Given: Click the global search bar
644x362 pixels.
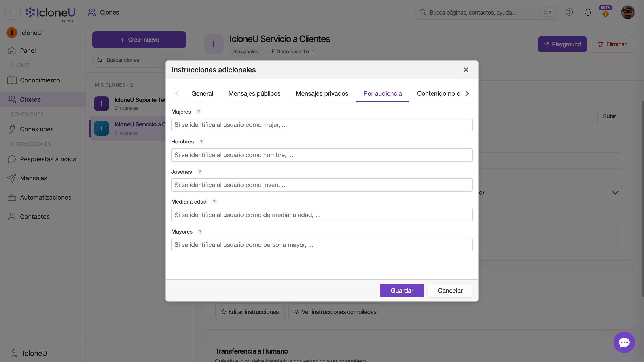Looking at the screenshot, I should [x=486, y=12].
